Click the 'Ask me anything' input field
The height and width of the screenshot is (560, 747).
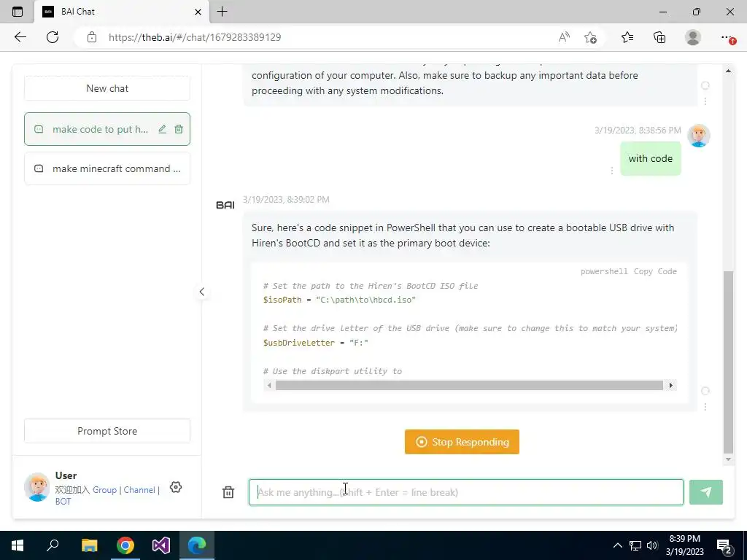466,492
